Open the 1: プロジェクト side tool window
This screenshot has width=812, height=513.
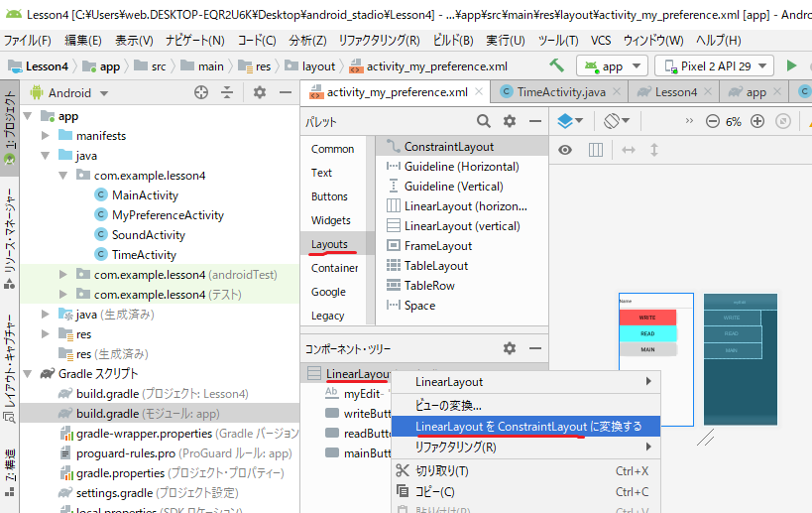click(x=9, y=126)
